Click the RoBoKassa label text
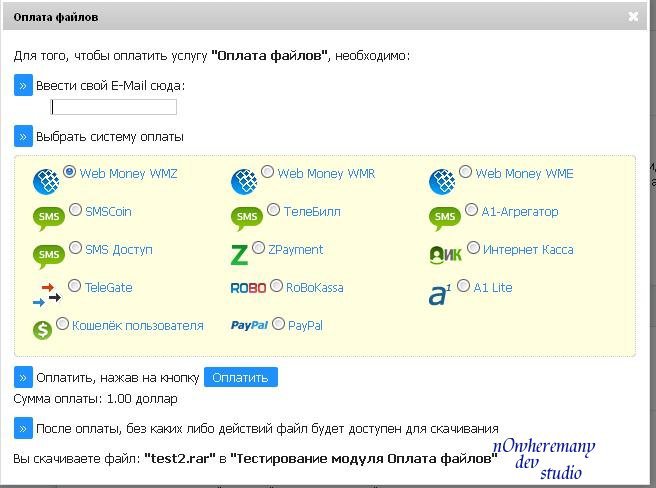Screen dimensions: 656x488 315,288
